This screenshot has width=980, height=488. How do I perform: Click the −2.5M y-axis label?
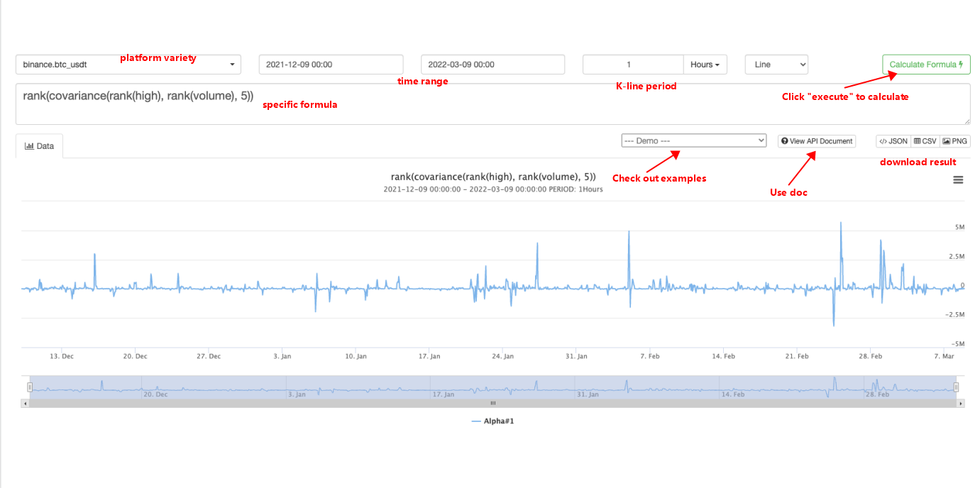[x=955, y=314]
